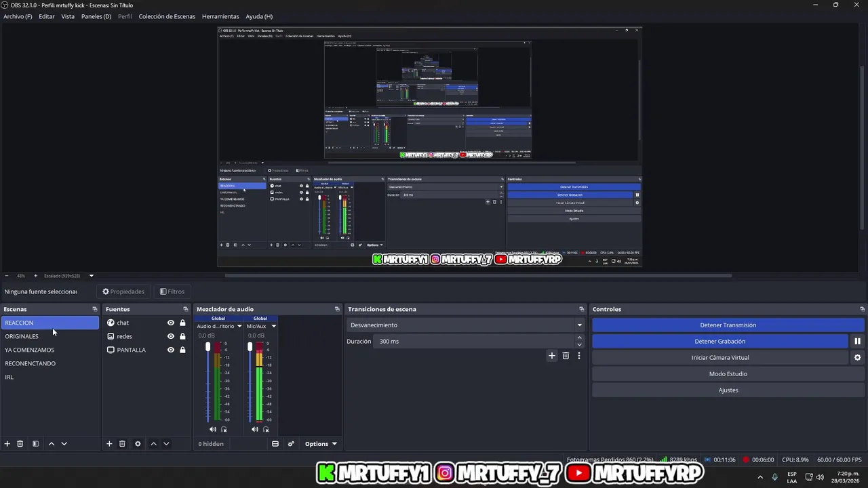
Task: Click Detener Grabación button
Action: 720,342
